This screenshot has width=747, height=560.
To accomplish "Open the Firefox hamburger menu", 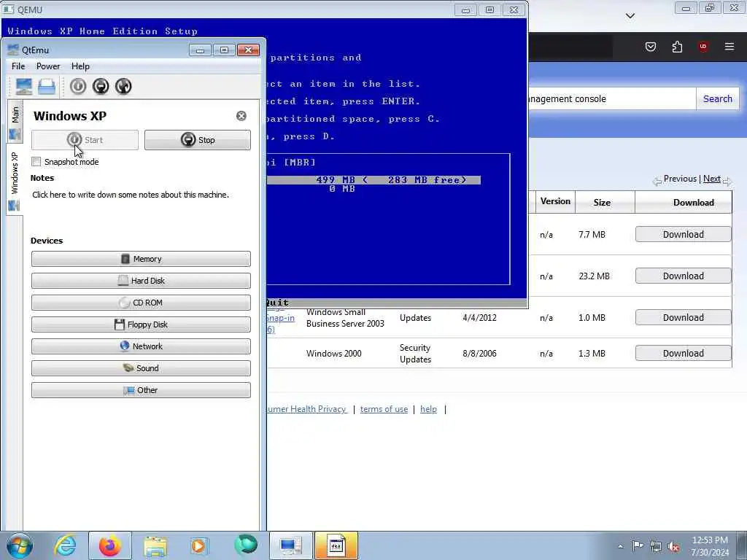I will coord(729,47).
